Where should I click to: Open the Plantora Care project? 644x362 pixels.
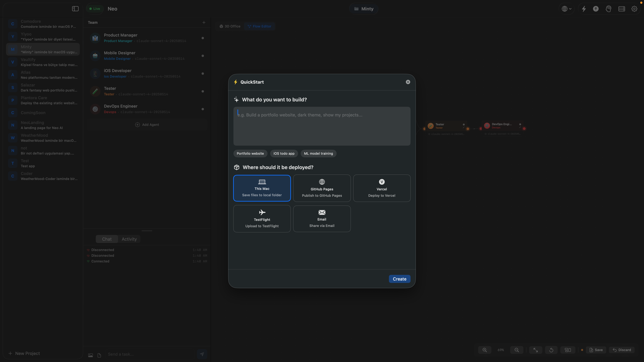pos(43,100)
